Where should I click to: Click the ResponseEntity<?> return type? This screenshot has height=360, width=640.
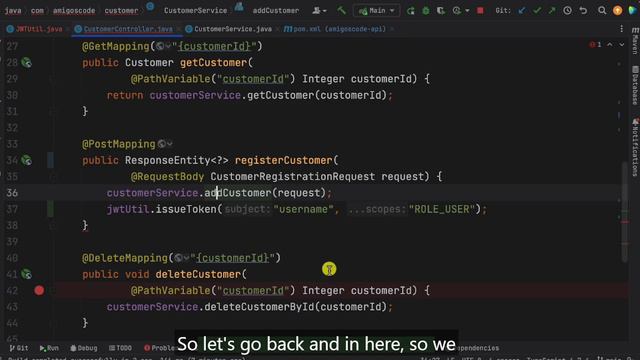point(176,160)
